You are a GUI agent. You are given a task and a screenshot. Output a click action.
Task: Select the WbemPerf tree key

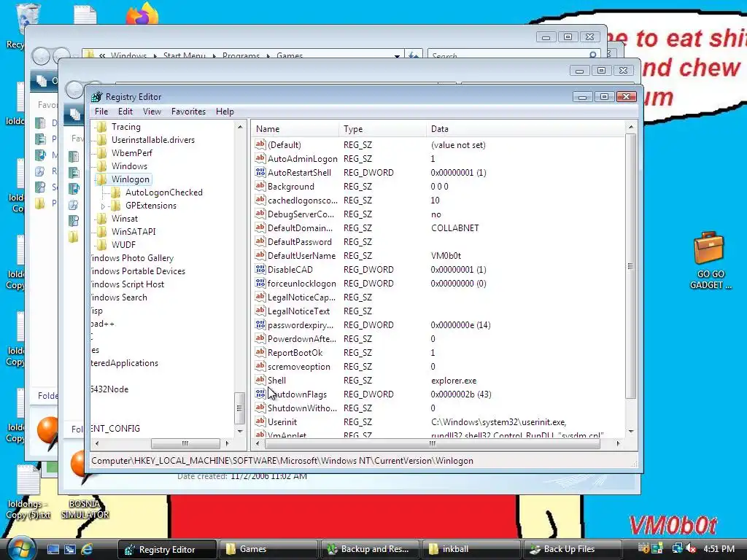[132, 153]
